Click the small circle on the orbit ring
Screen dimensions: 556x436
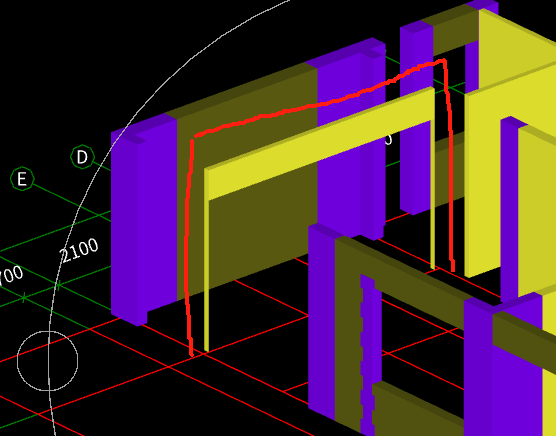click(x=48, y=361)
